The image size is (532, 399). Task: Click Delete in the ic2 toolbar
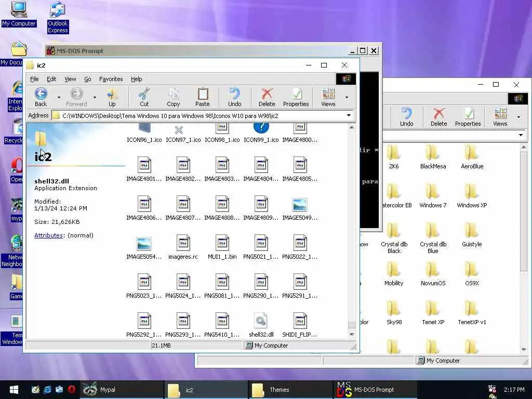(267, 97)
